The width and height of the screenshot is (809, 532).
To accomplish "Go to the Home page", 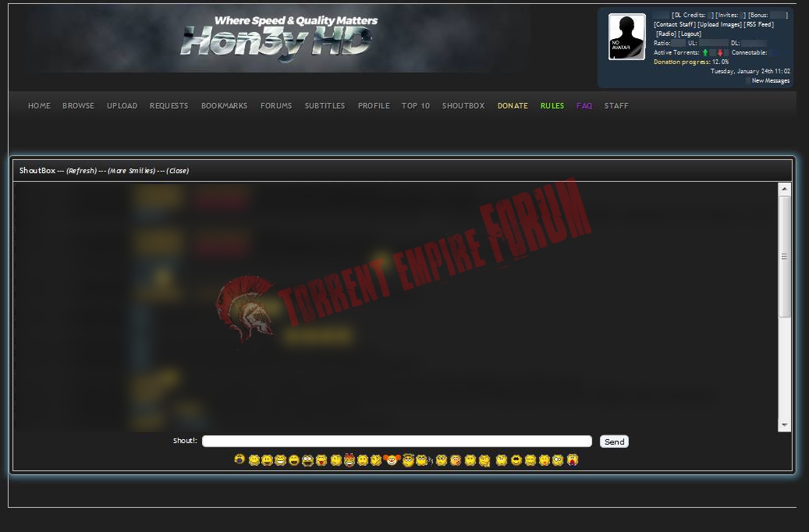I will pos(39,106).
